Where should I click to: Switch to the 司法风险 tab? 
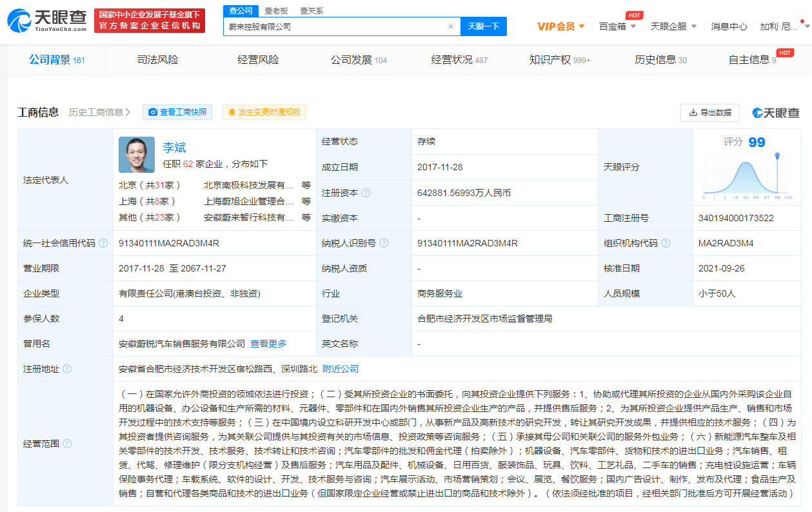click(x=157, y=60)
